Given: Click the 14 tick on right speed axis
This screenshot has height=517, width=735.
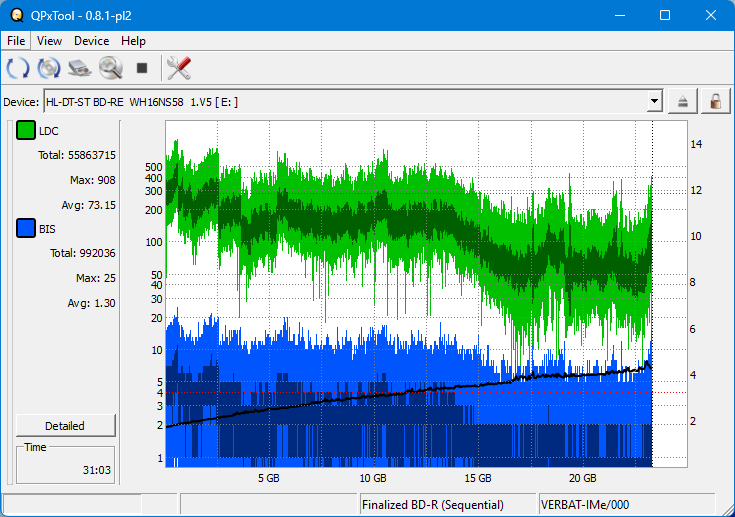Looking at the screenshot, I should click(696, 144).
